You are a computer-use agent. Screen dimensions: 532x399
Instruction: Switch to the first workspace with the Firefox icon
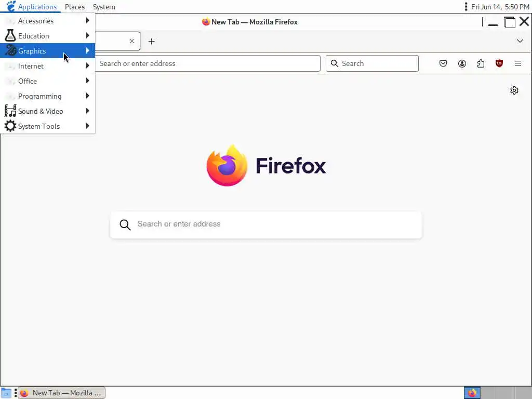point(472,393)
